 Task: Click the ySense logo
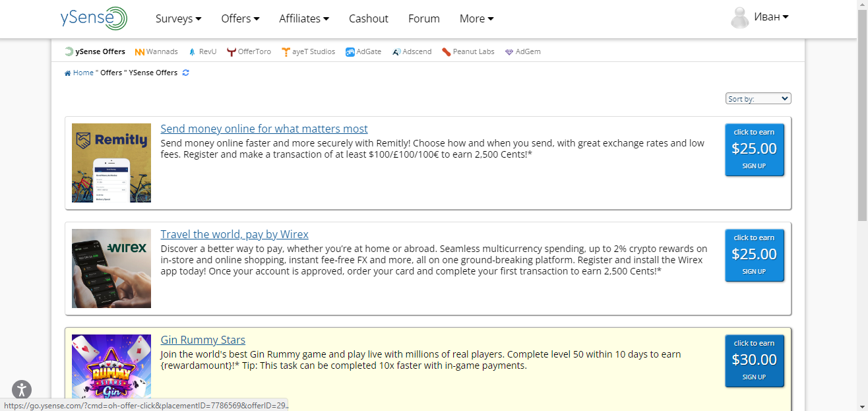click(94, 18)
